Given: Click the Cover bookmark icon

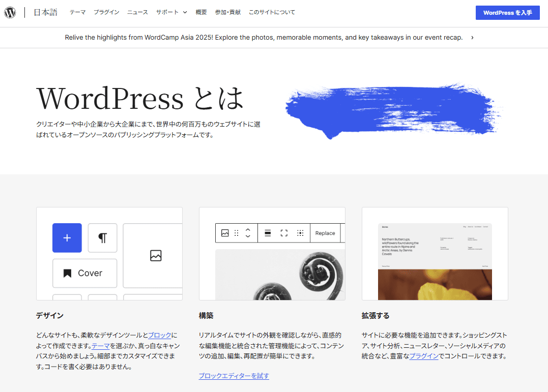Looking at the screenshot, I should (x=67, y=273).
